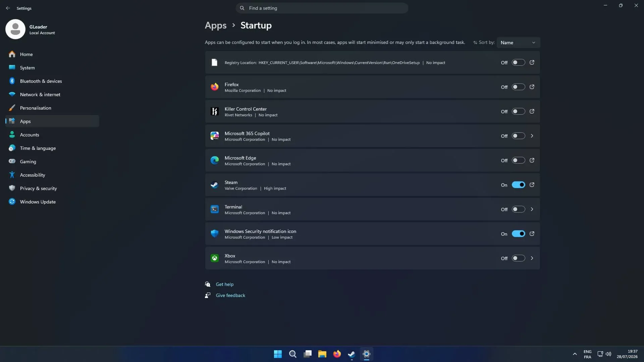This screenshot has height=362, width=644.
Task: Open external link icon for Killer Control Center
Action: [532, 112]
